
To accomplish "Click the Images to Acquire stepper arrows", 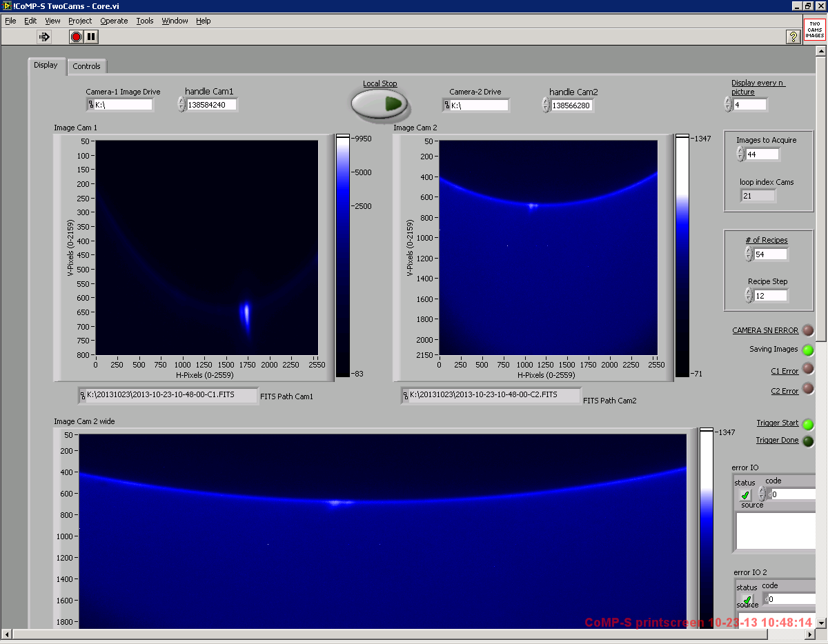I will (740, 154).
